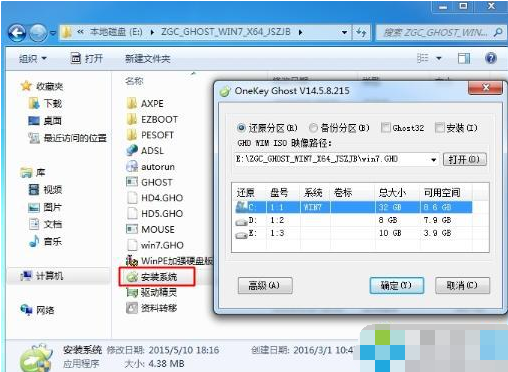This screenshot has width=508, height=372.
Task: Select the win7.GHO file
Action: pos(155,245)
